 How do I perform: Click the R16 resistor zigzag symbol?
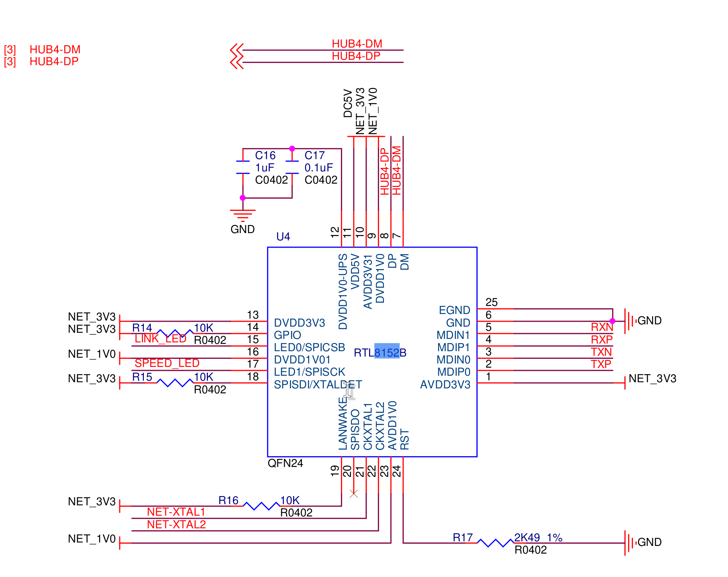click(x=262, y=506)
